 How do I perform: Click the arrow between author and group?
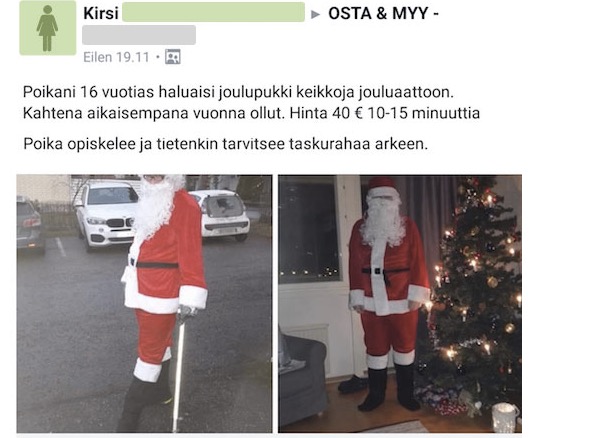[x=315, y=15]
